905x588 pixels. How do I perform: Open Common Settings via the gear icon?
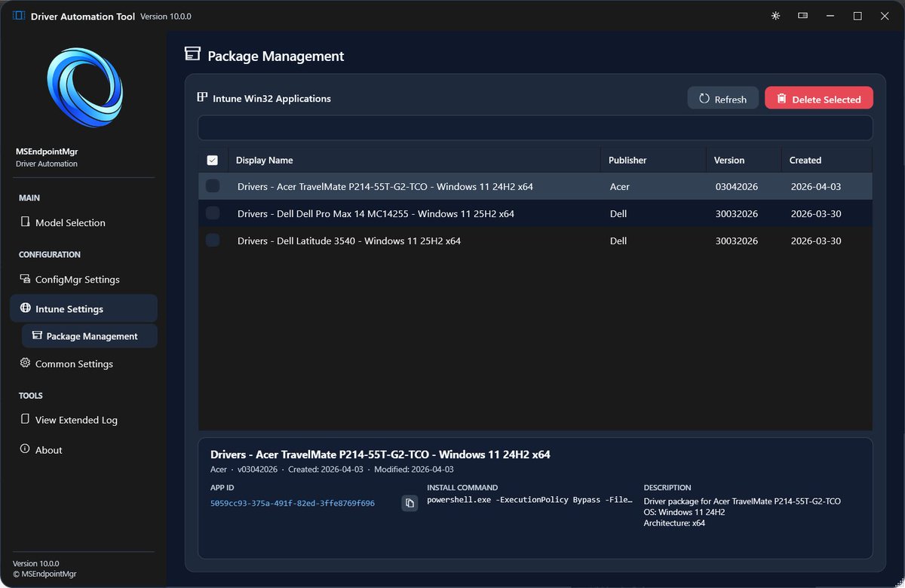25,363
